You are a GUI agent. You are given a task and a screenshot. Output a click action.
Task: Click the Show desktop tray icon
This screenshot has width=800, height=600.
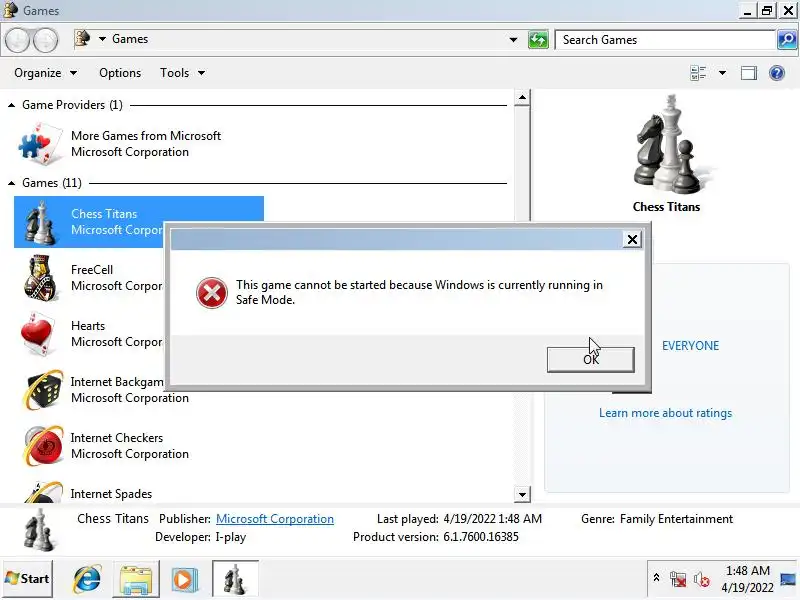point(788,579)
